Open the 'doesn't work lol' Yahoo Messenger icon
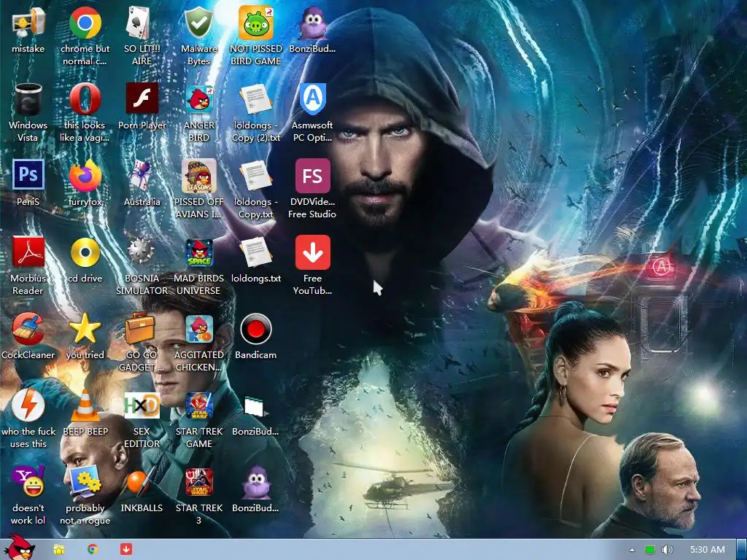The width and height of the screenshot is (747, 560). pos(28,481)
